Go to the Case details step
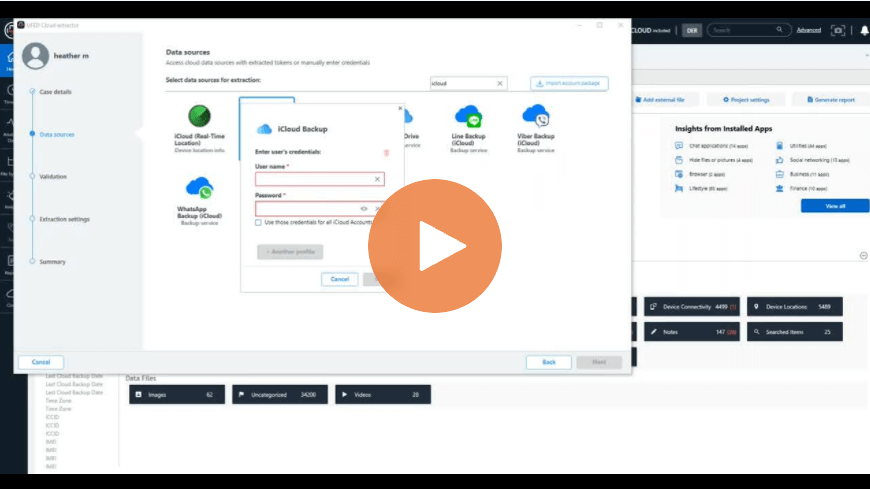 [55, 92]
